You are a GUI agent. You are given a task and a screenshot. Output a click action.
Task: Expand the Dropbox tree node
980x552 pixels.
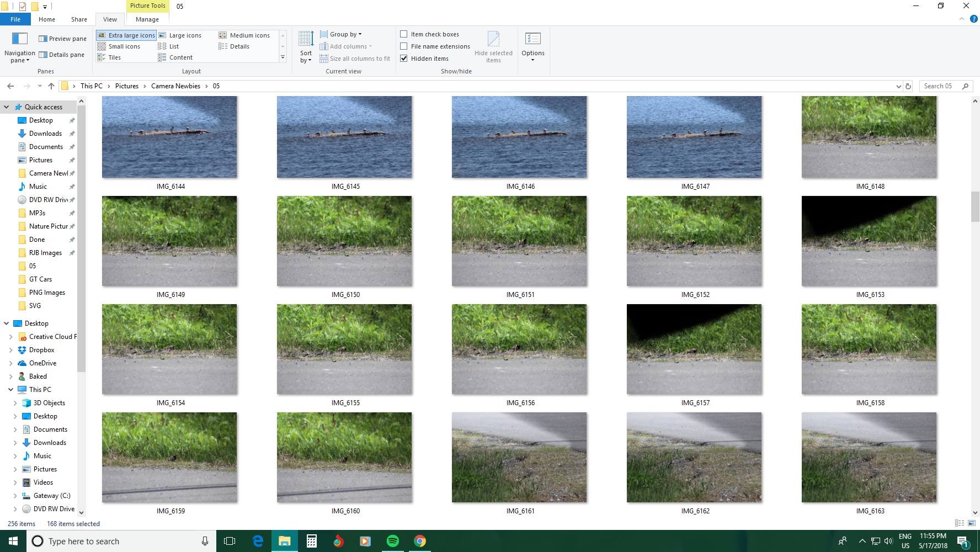(10, 350)
